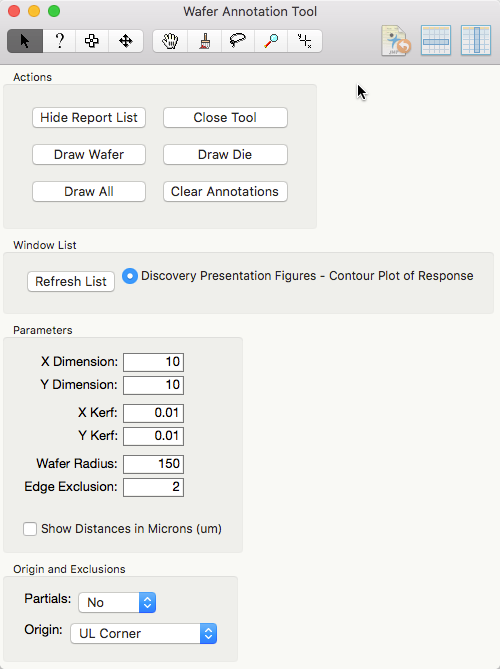Click the Refresh List button
This screenshot has height=669, width=500.
click(71, 282)
